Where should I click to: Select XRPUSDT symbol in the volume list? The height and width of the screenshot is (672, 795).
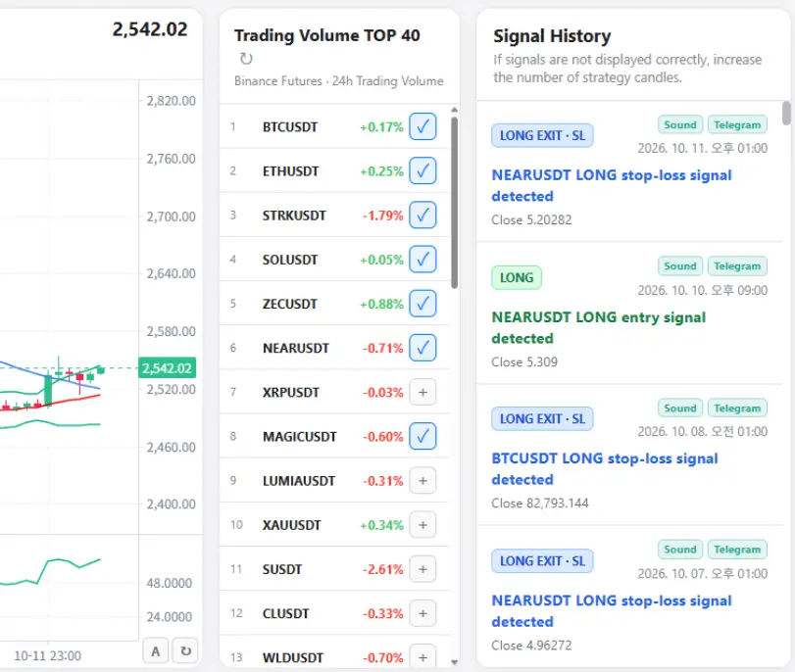pos(291,392)
